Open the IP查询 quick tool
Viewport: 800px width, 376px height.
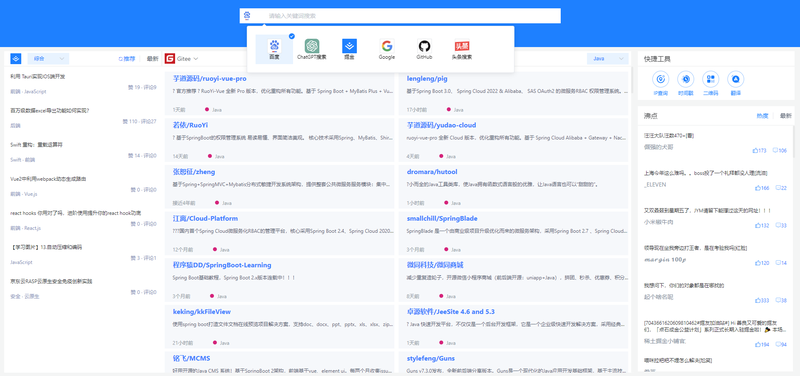coord(660,83)
